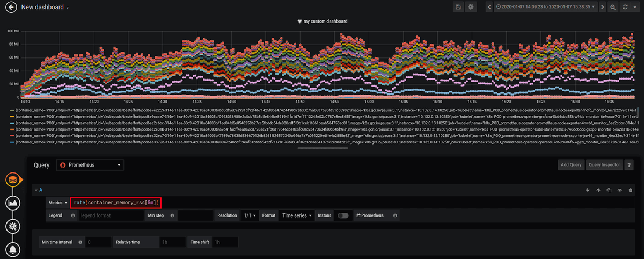The image size is (644, 259).
Task: Delete query A with the trash icon
Action: click(630, 190)
